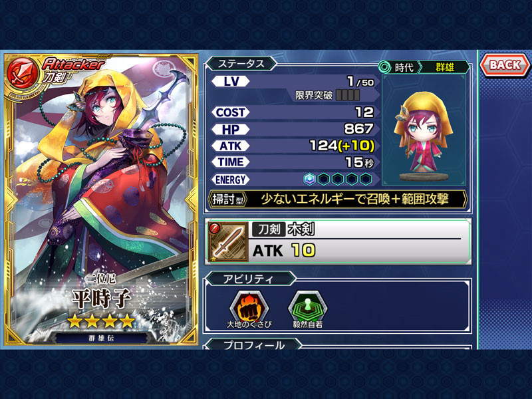The width and height of the screenshot is (532, 399).
Task: Select the filled first energy hexagon
Action: tap(309, 179)
